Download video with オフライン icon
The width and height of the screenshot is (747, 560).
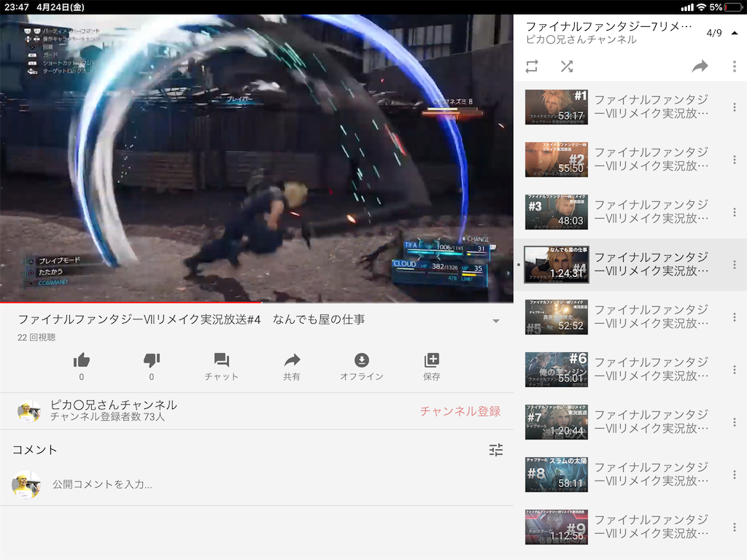tap(362, 360)
